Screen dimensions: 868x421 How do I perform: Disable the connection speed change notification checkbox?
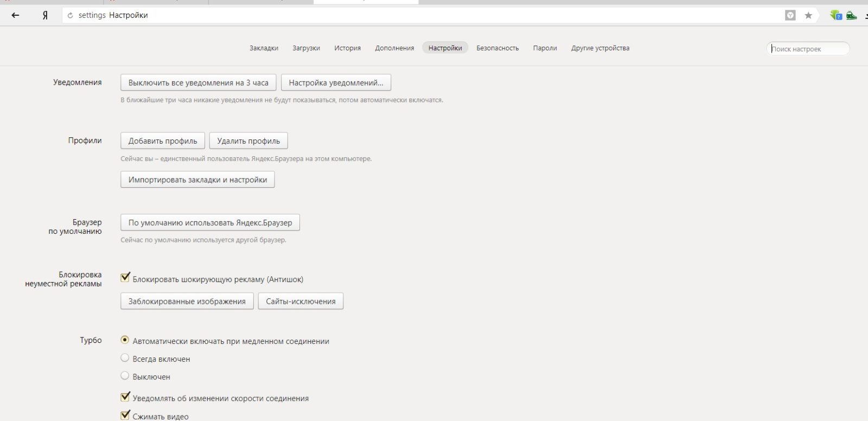[x=125, y=397]
